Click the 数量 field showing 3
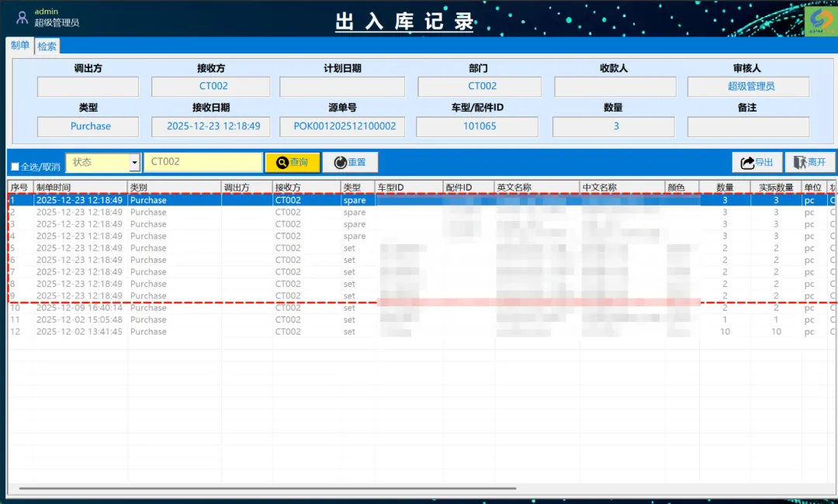 [x=614, y=126]
